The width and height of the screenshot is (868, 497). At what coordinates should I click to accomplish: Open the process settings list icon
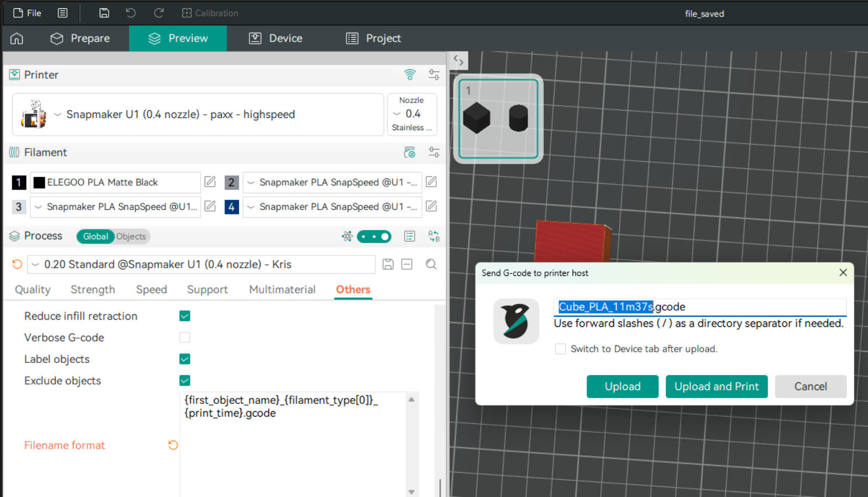[410, 237]
